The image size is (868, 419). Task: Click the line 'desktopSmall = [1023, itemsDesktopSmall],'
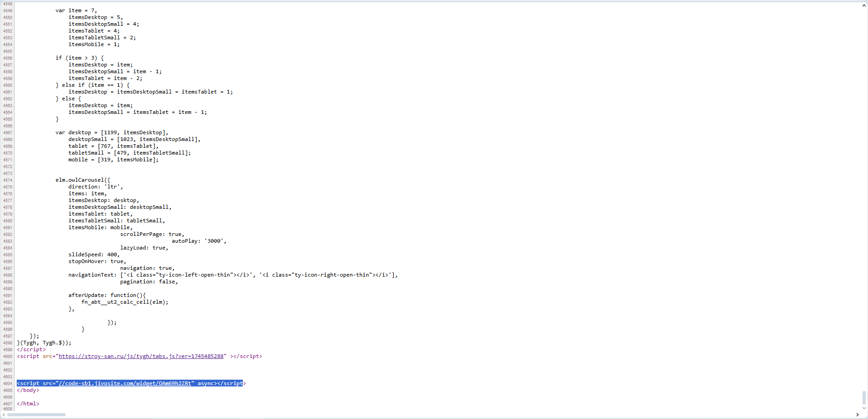click(x=135, y=139)
